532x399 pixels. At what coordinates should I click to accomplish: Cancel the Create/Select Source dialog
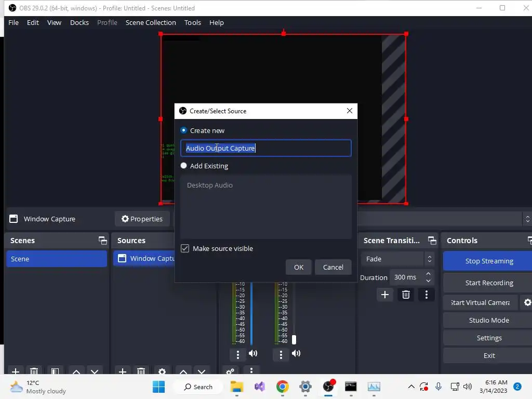coord(333,268)
